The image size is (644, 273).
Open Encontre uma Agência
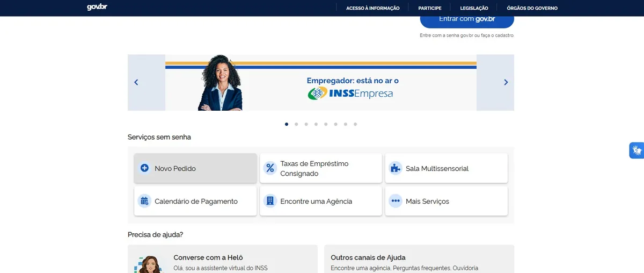(321, 201)
